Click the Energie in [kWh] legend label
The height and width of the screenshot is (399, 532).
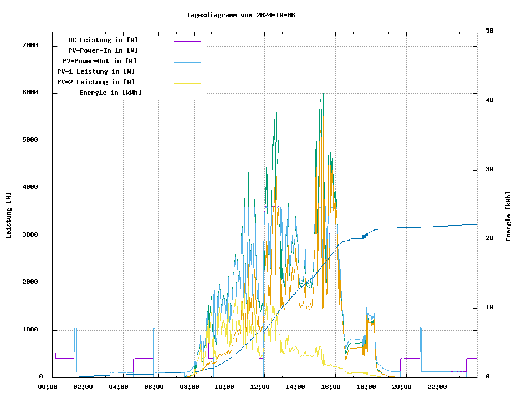tap(110, 93)
